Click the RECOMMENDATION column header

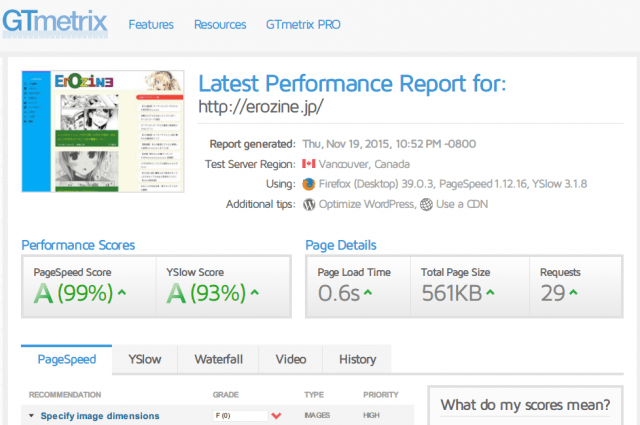(x=65, y=395)
